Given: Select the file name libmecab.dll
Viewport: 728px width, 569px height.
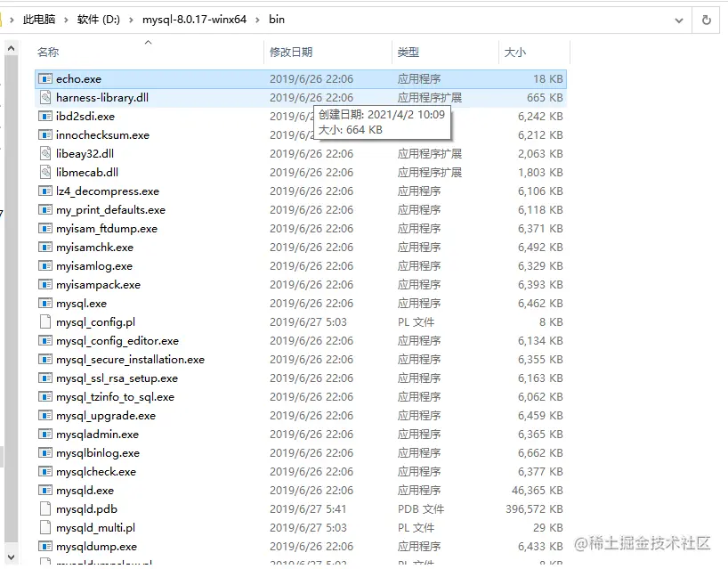Looking at the screenshot, I should [87, 173].
